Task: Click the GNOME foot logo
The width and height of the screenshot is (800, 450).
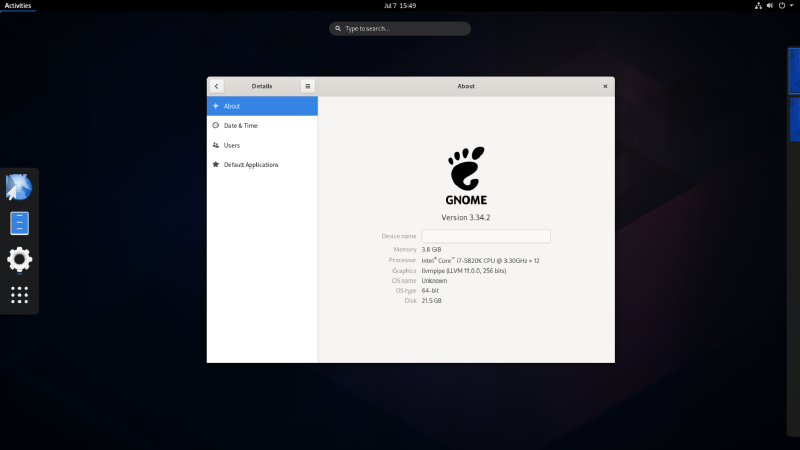Action: 466,170
